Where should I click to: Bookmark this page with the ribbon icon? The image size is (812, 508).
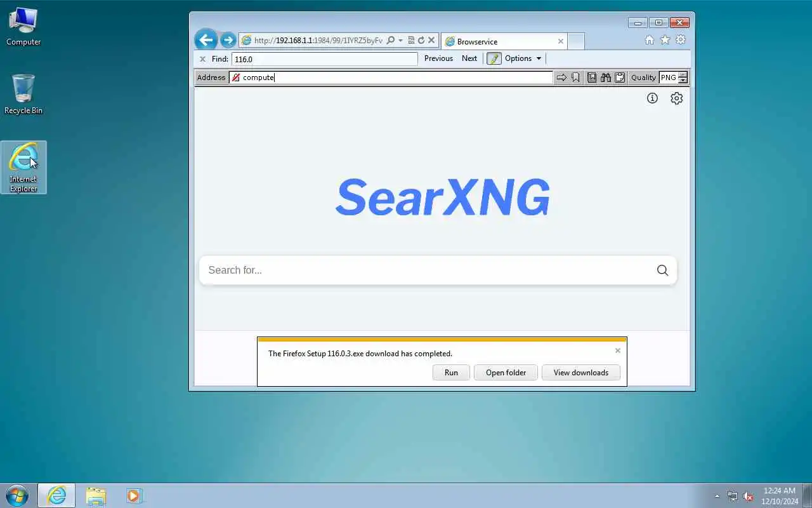coord(575,77)
